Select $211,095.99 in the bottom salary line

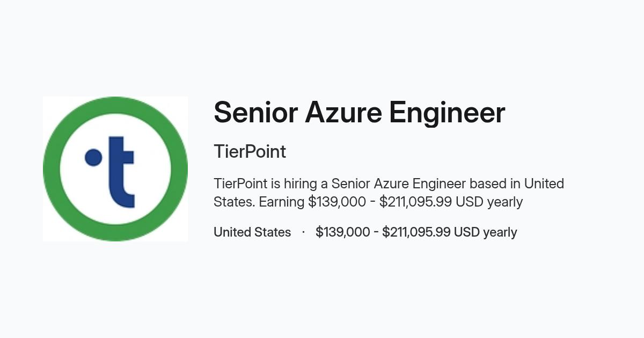pos(416,232)
